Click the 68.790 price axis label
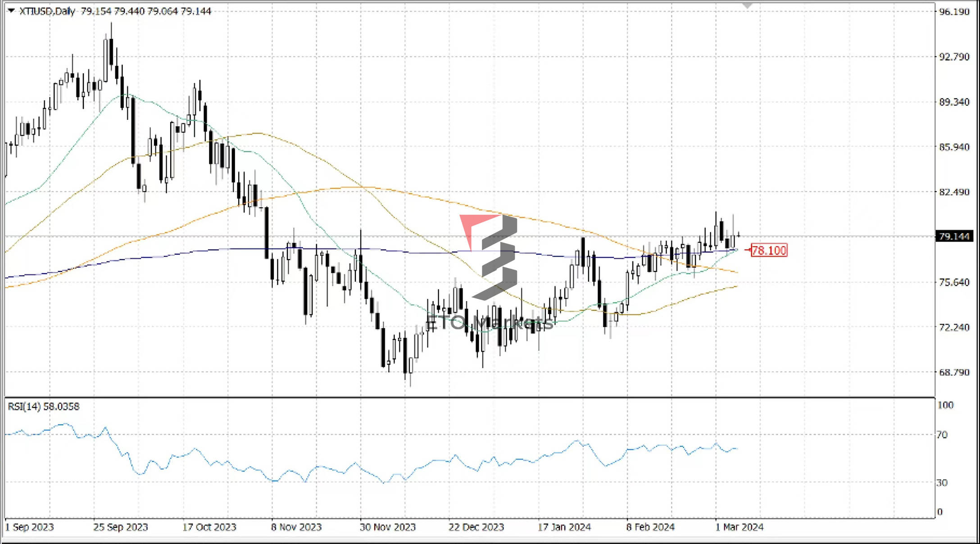 954,372
